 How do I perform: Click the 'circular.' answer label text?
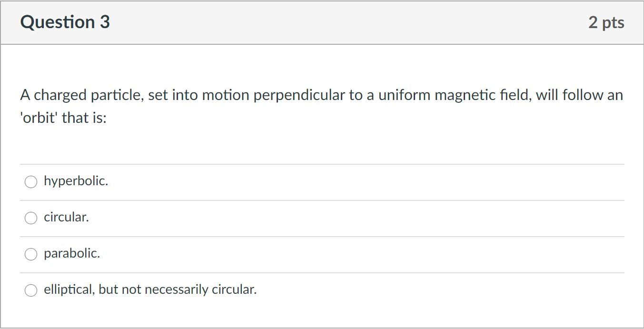pyautogui.click(x=66, y=217)
